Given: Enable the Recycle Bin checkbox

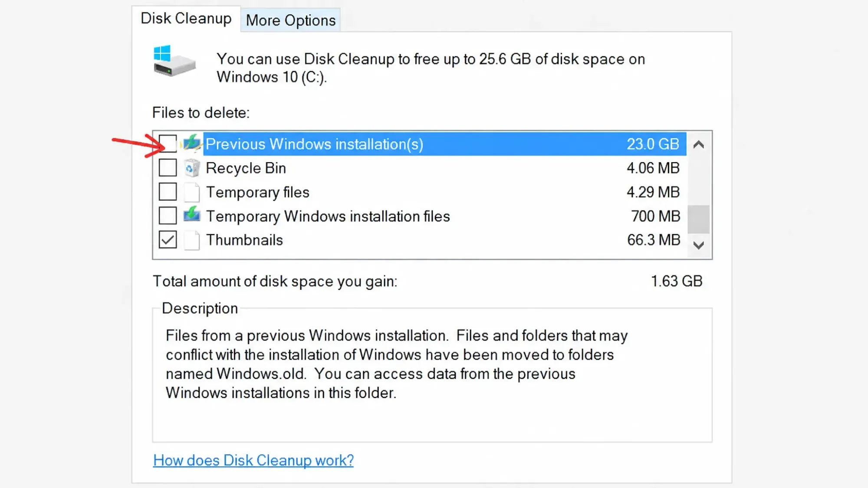Looking at the screenshot, I should click(x=168, y=168).
